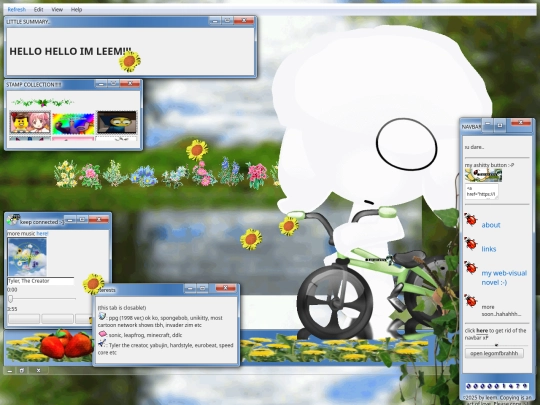Maximize the interests window
The height and width of the screenshot is (405, 540).
click(x=203, y=288)
